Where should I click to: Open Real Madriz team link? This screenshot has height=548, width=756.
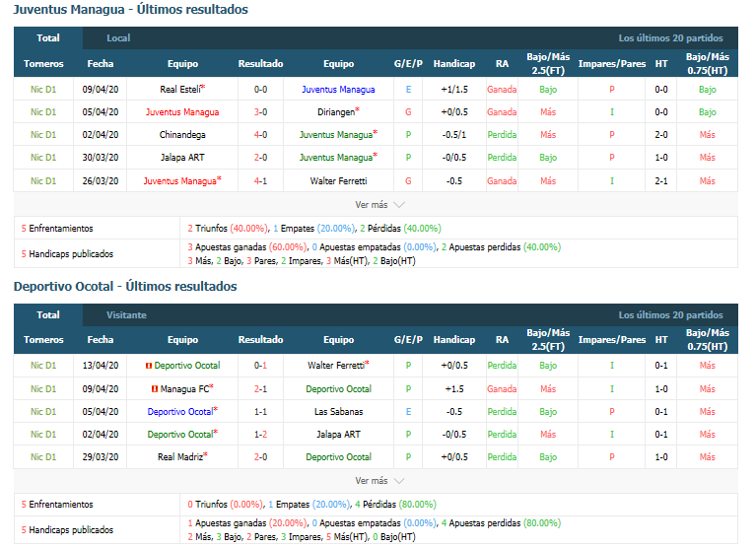tap(182, 456)
